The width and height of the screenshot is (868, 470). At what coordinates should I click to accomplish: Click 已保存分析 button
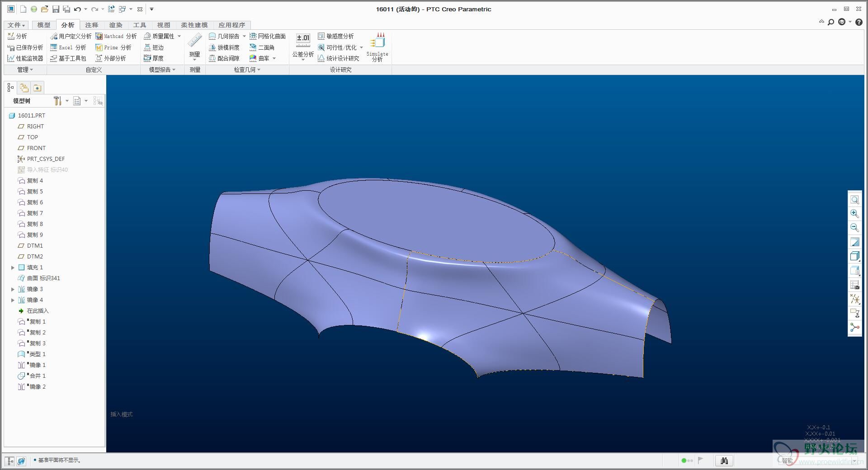coord(25,47)
